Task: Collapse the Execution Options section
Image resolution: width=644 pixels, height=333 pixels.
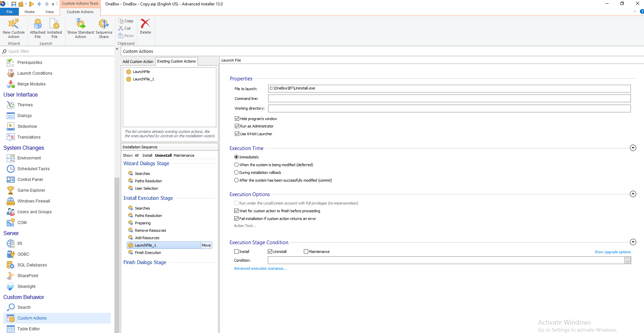Action: (x=633, y=194)
